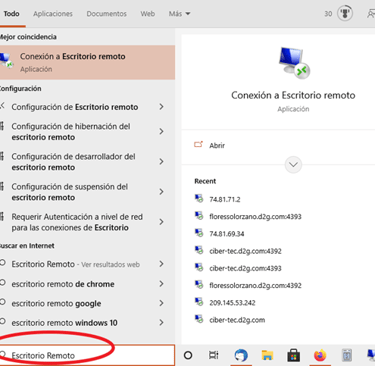The height and width of the screenshot is (366, 375).
Task: Open recent connection 209.145.53.242
Action: pos(232,303)
